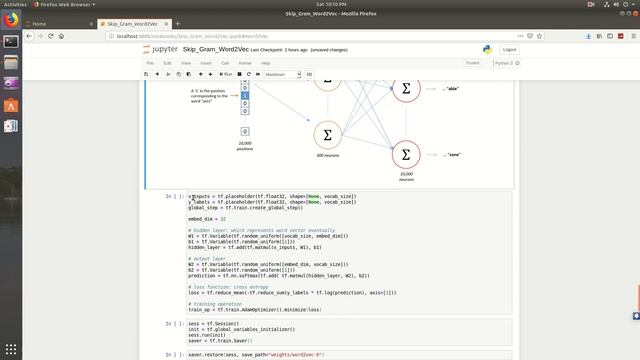
Task: Open the clock showing Sat 10:10 PM
Action: click(x=331, y=4)
